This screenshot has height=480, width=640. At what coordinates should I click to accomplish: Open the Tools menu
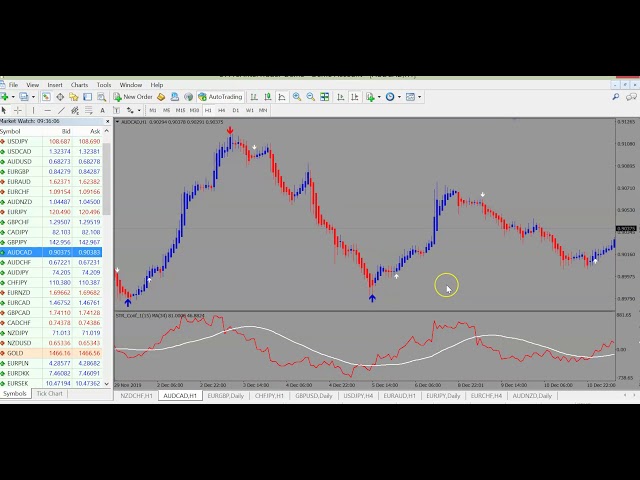point(104,85)
